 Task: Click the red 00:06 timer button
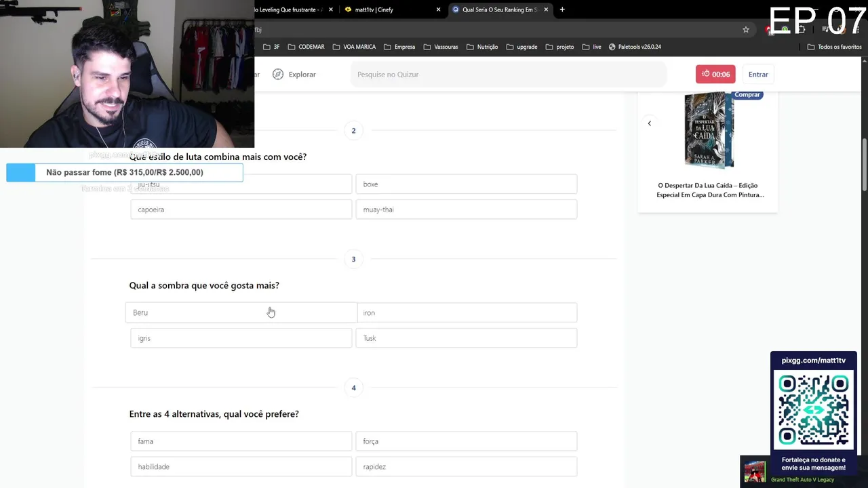point(715,75)
